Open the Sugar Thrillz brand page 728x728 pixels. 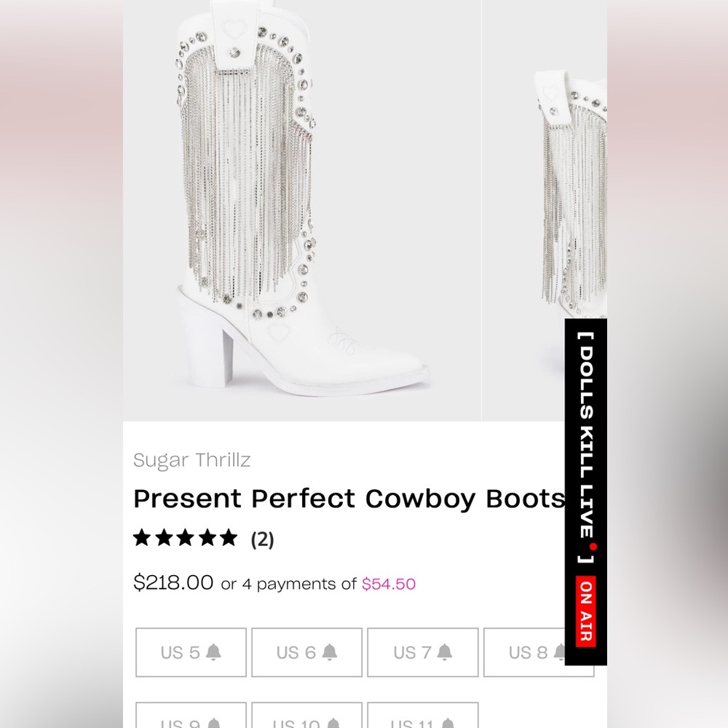(x=191, y=459)
